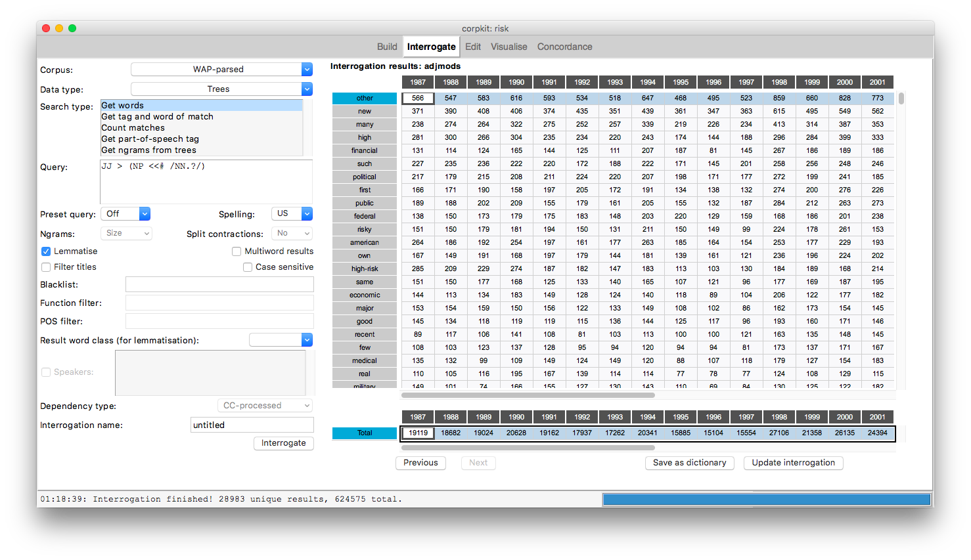Enable the Filter titles checkbox

(46, 267)
